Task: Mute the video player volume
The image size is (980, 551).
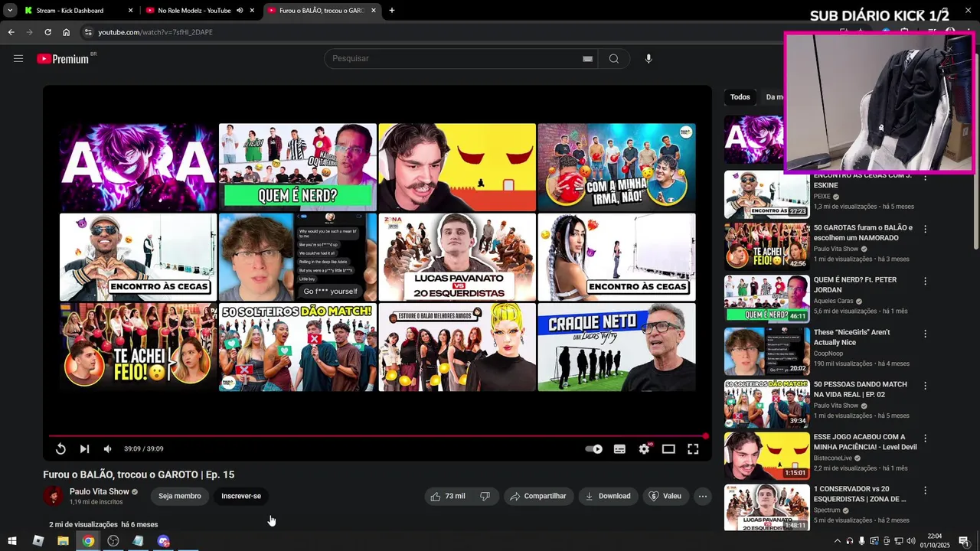Action: coord(108,449)
